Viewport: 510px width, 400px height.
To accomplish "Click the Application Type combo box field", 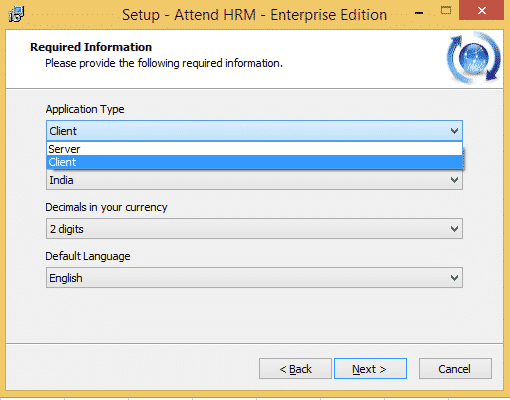I will click(254, 131).
